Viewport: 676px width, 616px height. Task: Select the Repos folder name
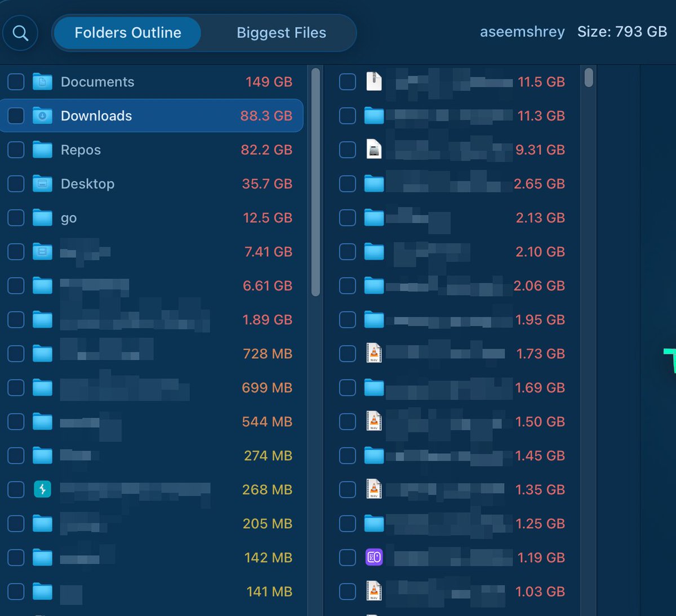click(81, 150)
